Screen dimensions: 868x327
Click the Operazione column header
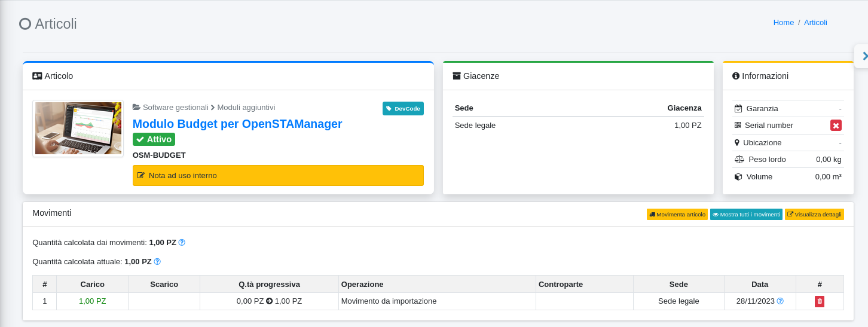pos(437,284)
